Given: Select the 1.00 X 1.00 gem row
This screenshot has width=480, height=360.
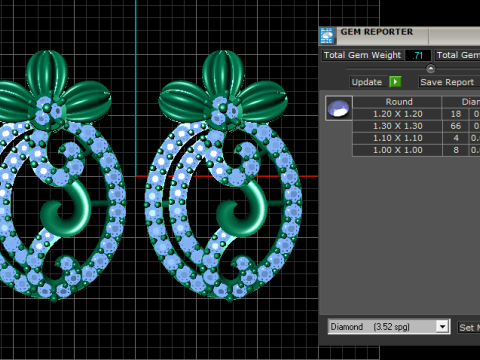Looking at the screenshot, I should (416, 150).
